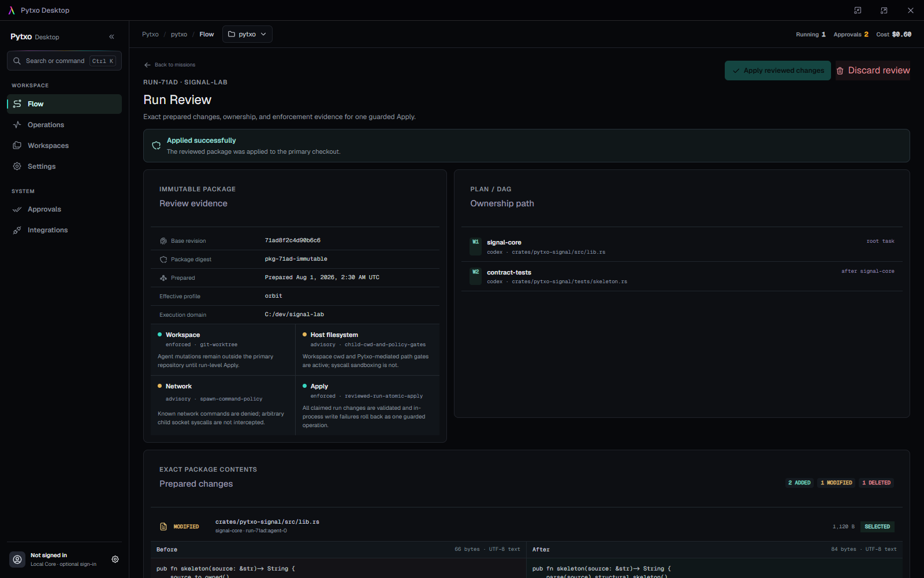Screen dimensions: 924x578
Task: Click the fingerprint icon next to Base revision
Action: (x=163, y=241)
